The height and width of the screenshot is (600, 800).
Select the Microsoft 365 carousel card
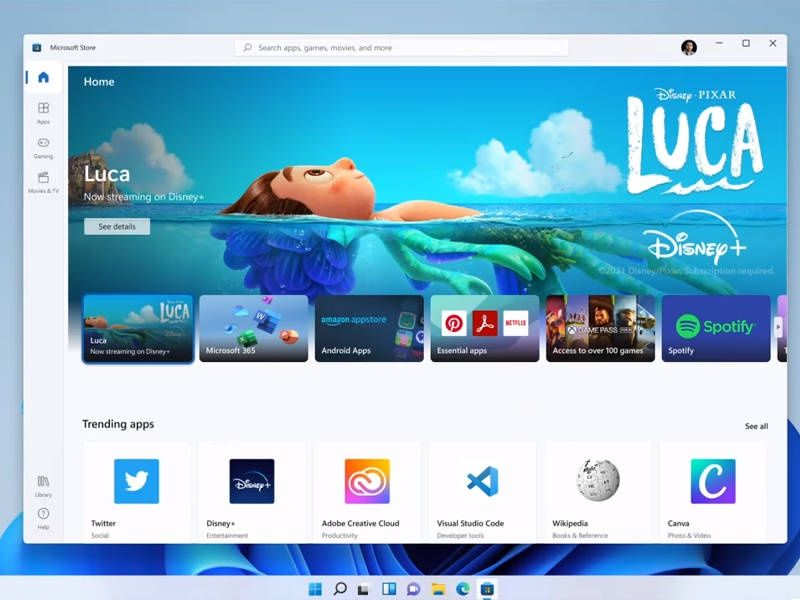(254, 328)
